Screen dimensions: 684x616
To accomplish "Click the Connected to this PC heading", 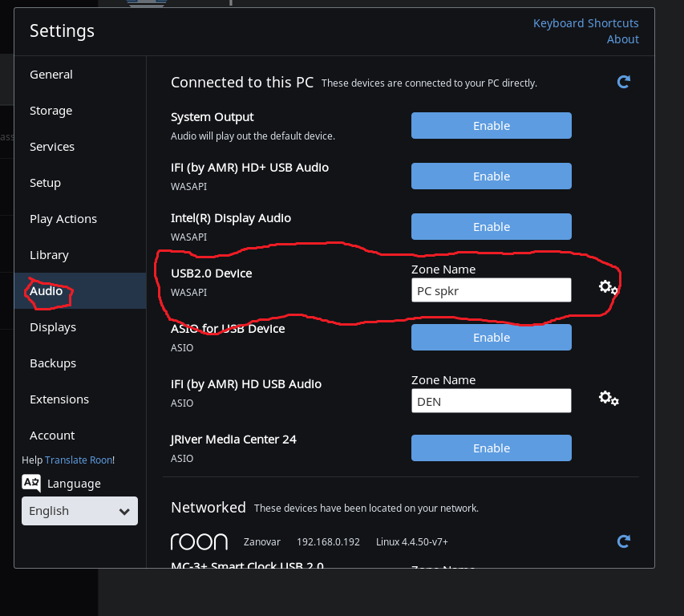I will point(242,83).
